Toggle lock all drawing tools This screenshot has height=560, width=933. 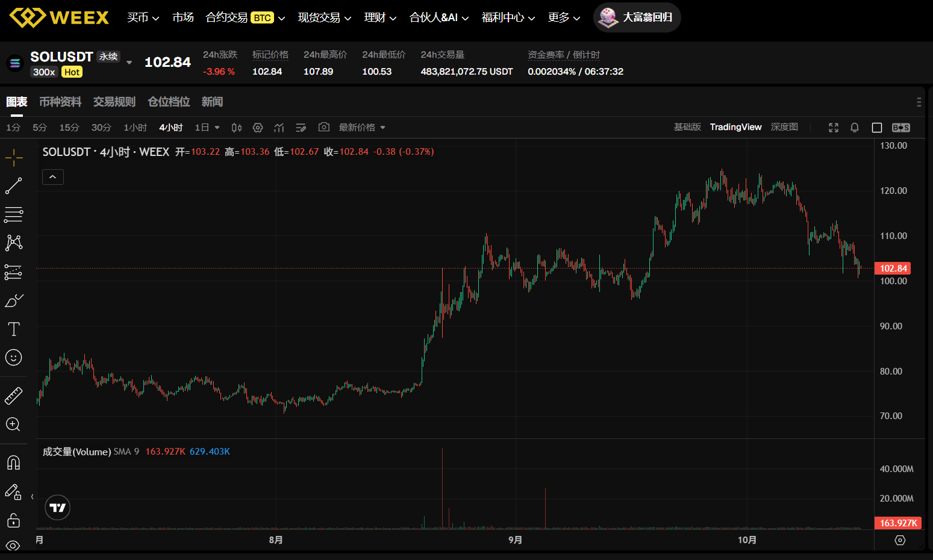pyautogui.click(x=14, y=520)
